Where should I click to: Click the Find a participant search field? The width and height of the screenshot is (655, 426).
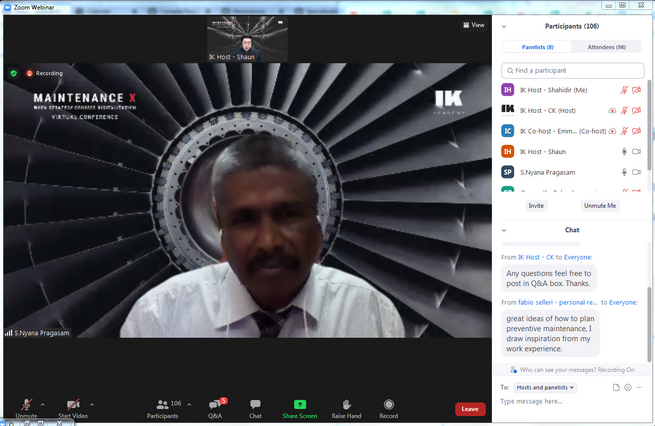tap(573, 71)
